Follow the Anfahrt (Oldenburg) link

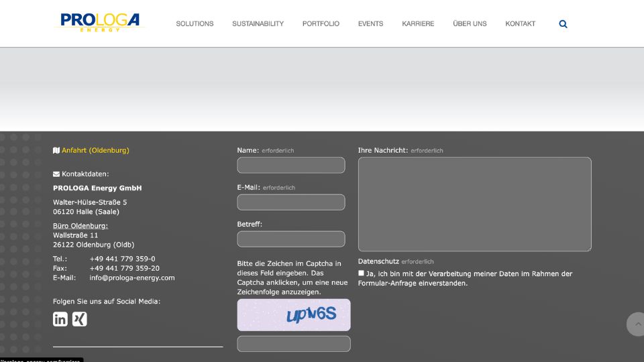point(95,151)
